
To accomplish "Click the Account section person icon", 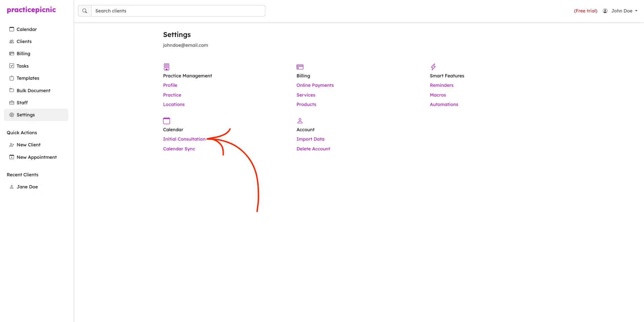I will click(x=300, y=120).
